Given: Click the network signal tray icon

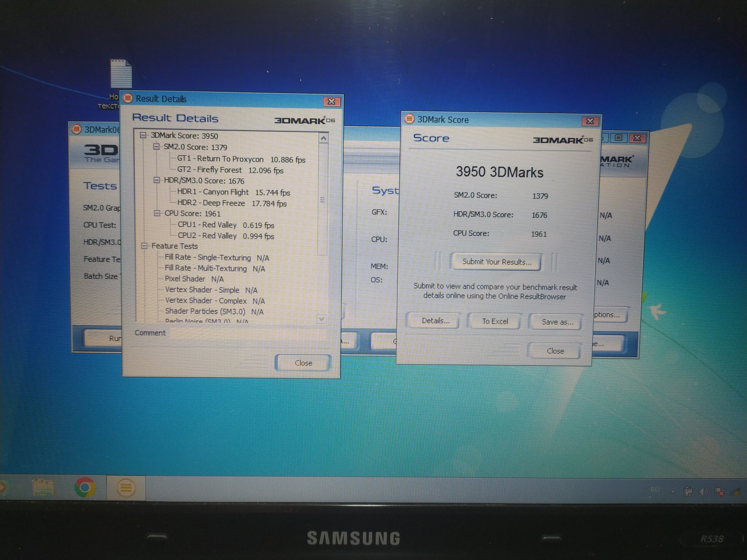Looking at the screenshot, I should point(735,492).
